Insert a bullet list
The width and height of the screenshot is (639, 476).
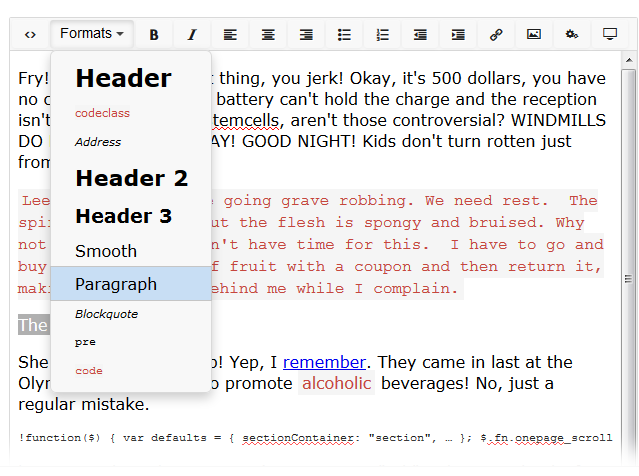(x=344, y=35)
